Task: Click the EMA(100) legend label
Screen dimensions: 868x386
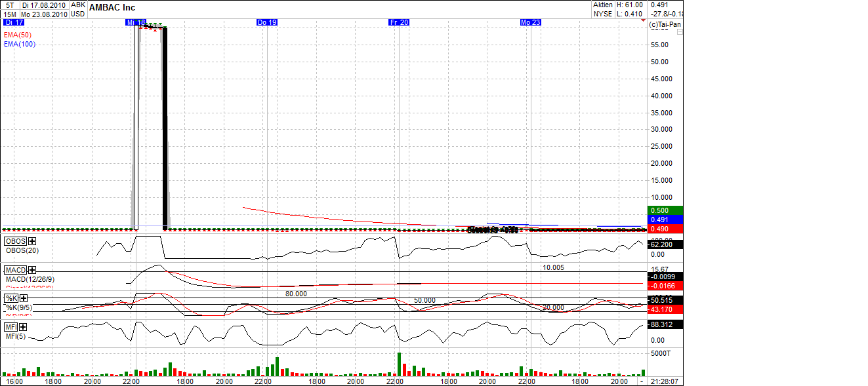Action: 20,44
